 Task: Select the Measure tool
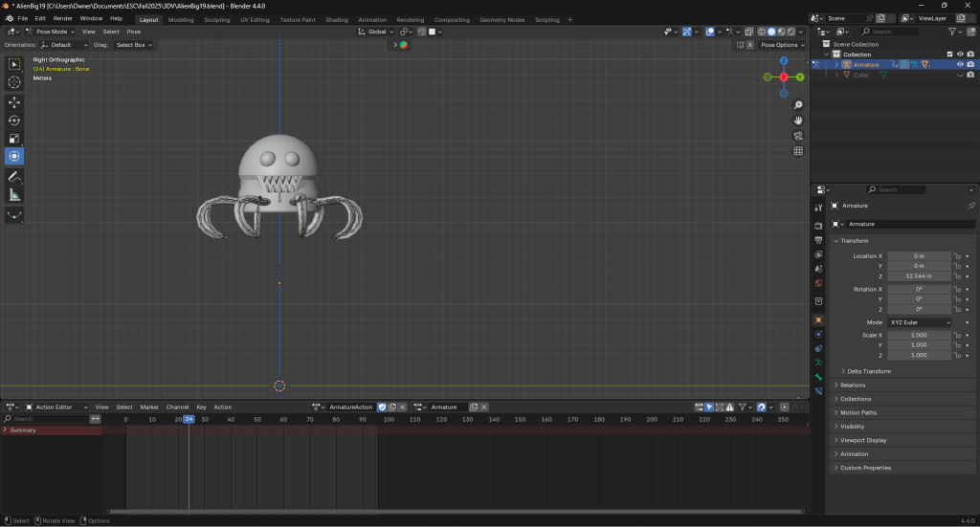pos(14,195)
